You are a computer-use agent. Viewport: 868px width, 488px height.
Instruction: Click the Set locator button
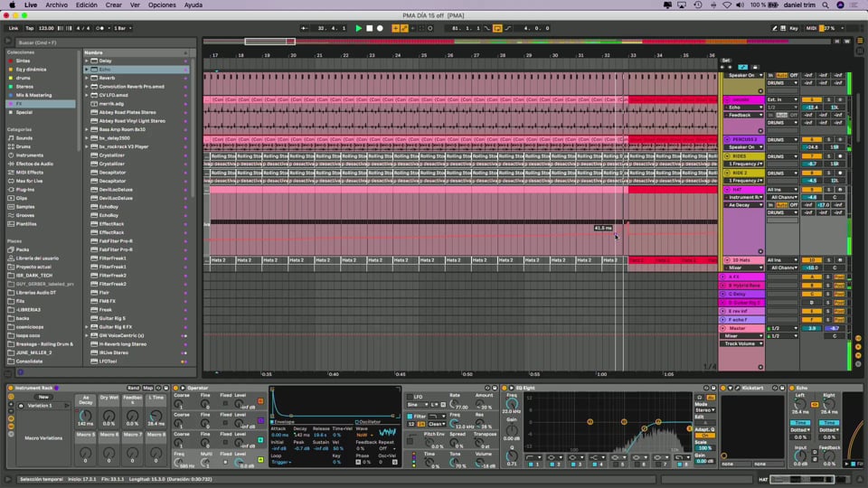point(726,61)
